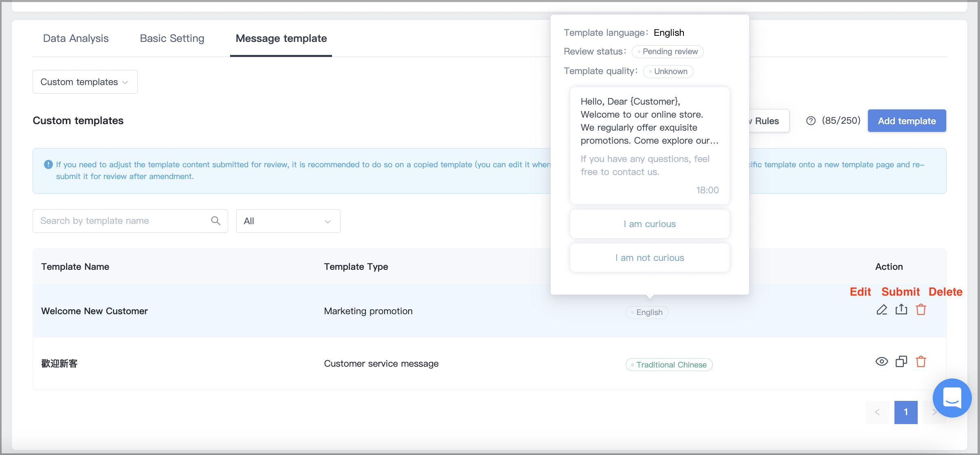Click the English language tag
This screenshot has width=980, height=455.
[x=647, y=312]
